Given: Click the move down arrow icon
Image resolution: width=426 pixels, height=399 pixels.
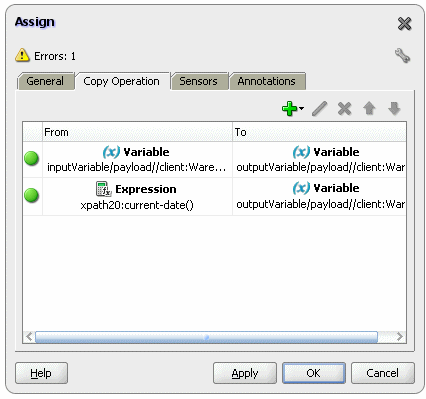Looking at the screenshot, I should (x=394, y=109).
